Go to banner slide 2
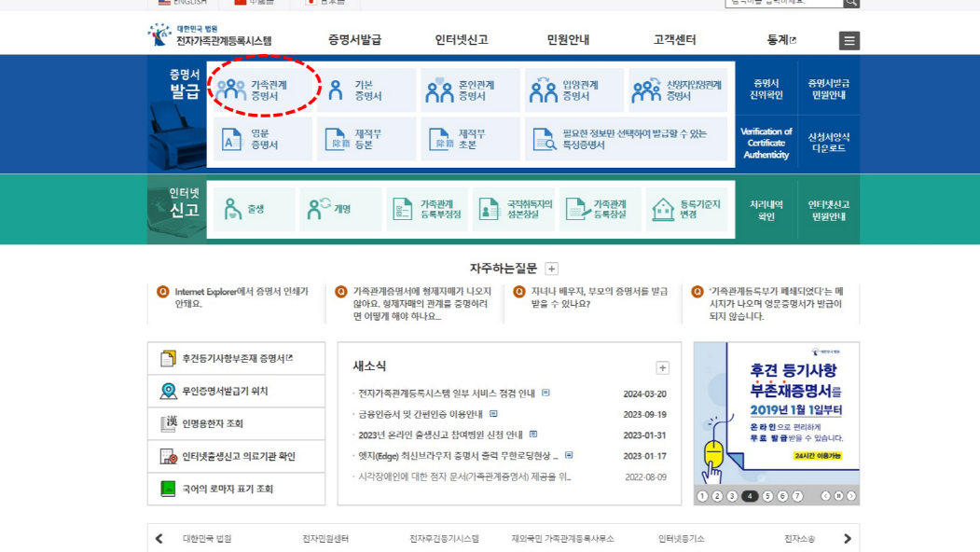The image size is (980, 552). [717, 496]
